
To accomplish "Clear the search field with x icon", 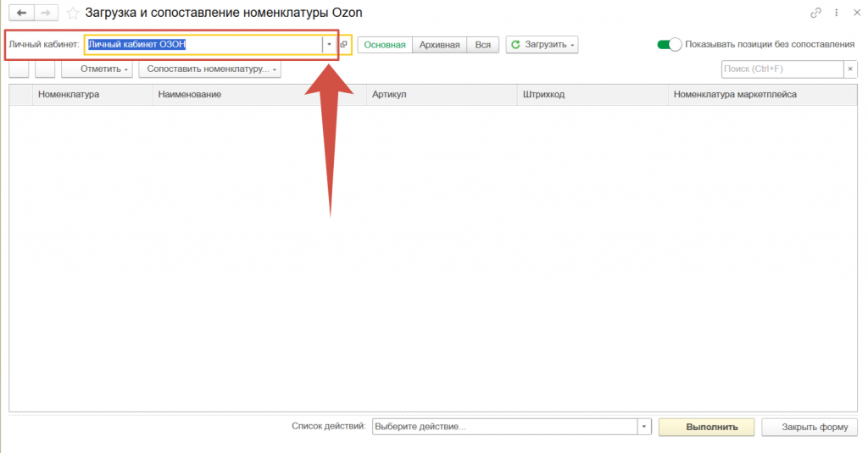I will coord(849,69).
